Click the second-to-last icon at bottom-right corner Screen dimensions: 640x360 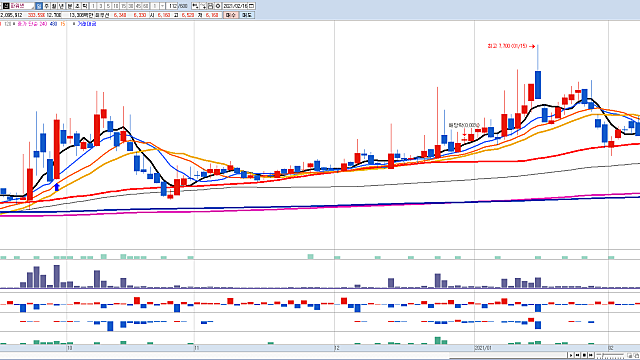630,356
